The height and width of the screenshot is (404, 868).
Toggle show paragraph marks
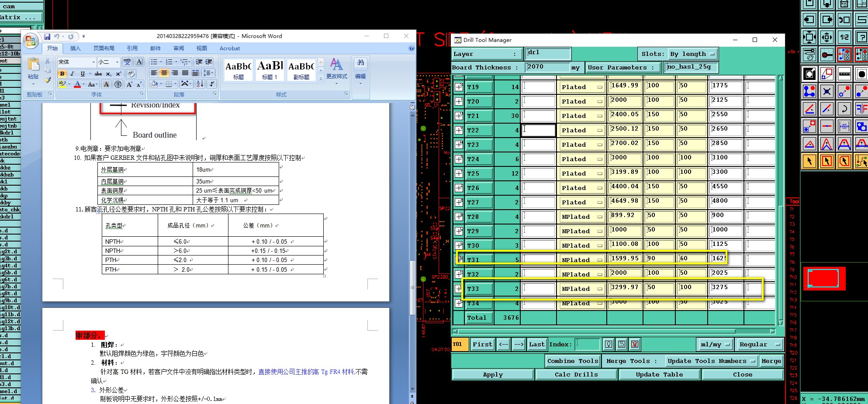212,84
